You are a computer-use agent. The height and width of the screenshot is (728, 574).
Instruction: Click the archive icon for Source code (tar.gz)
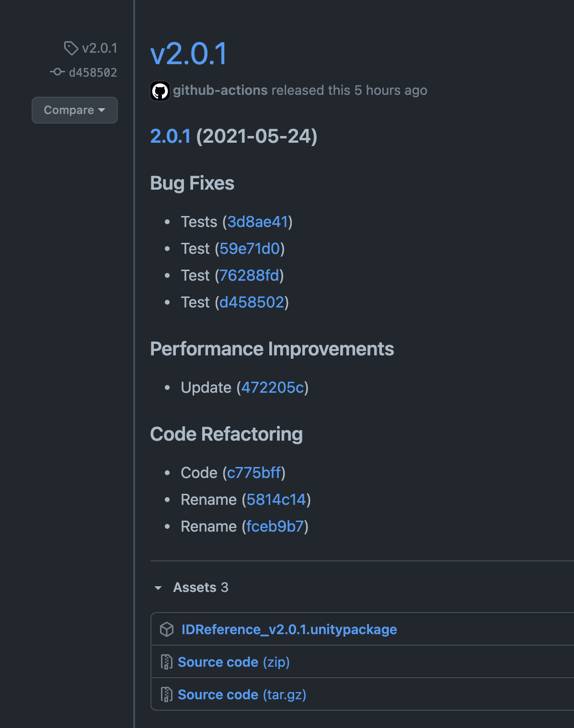coord(166,694)
